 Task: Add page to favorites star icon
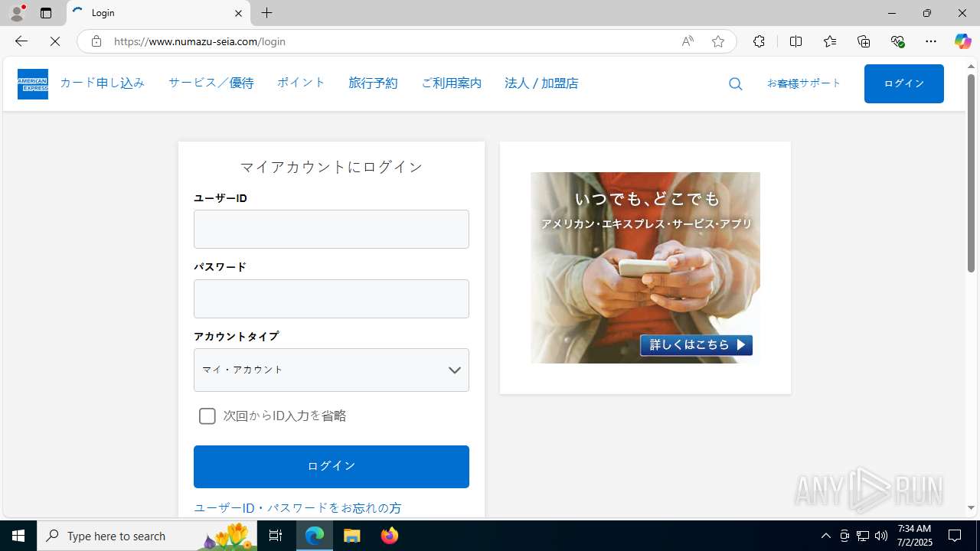718,41
